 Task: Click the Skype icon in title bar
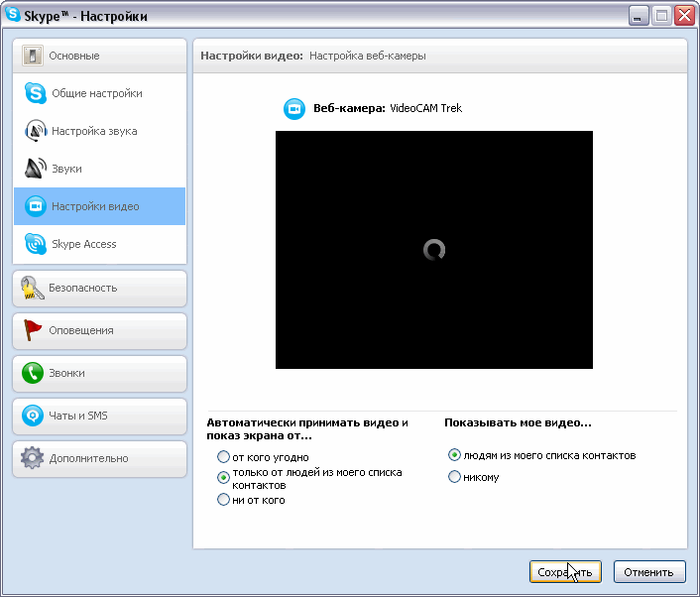[x=13, y=14]
